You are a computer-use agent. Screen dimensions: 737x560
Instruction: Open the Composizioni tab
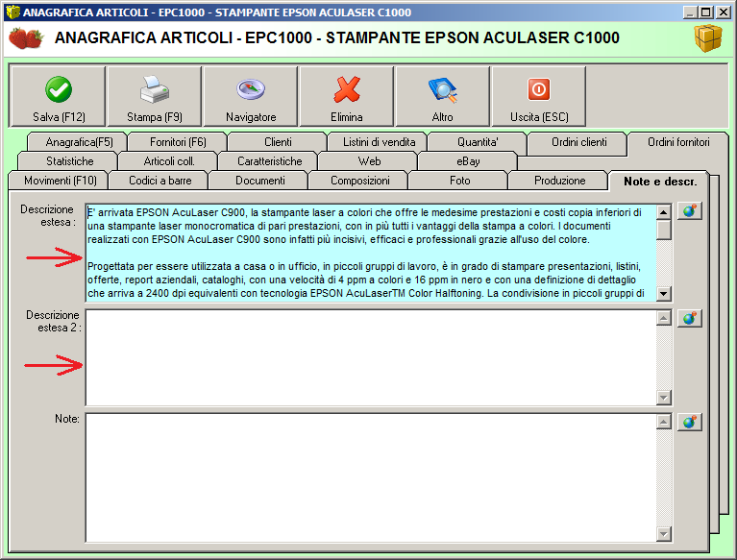[360, 181]
